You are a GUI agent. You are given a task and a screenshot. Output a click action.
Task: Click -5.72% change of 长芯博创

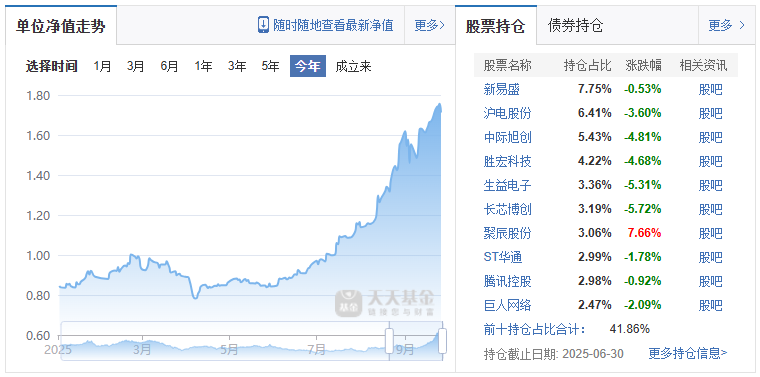click(643, 209)
